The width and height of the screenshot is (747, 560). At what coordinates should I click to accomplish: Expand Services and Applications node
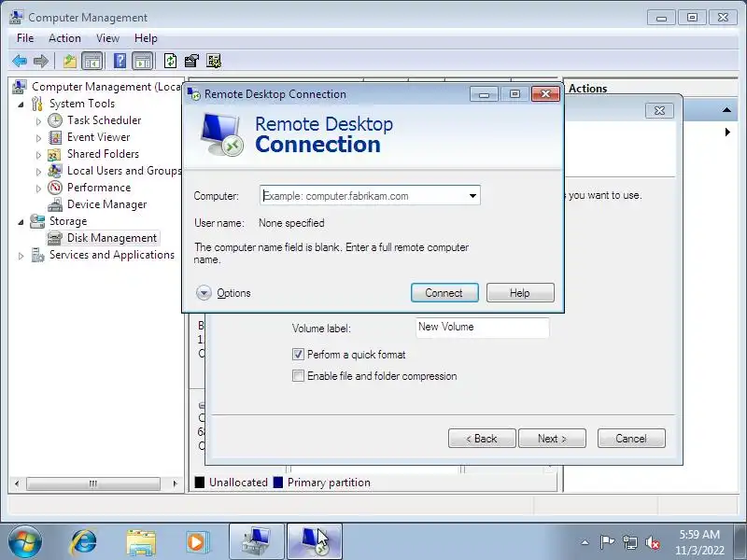(x=21, y=256)
